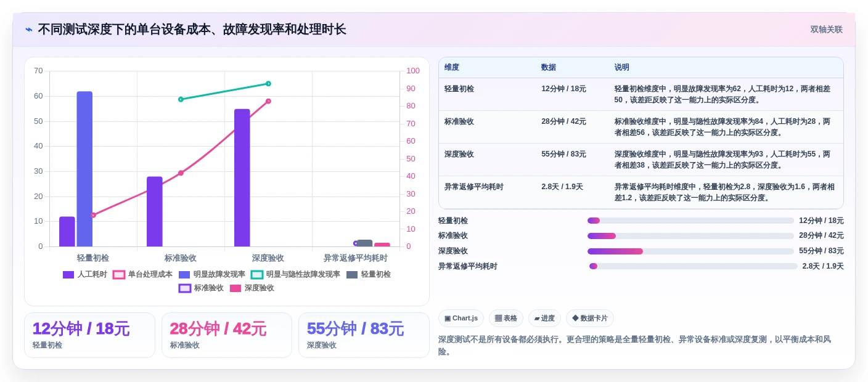Click the table cell 28分钟 / 42元

(x=563, y=121)
